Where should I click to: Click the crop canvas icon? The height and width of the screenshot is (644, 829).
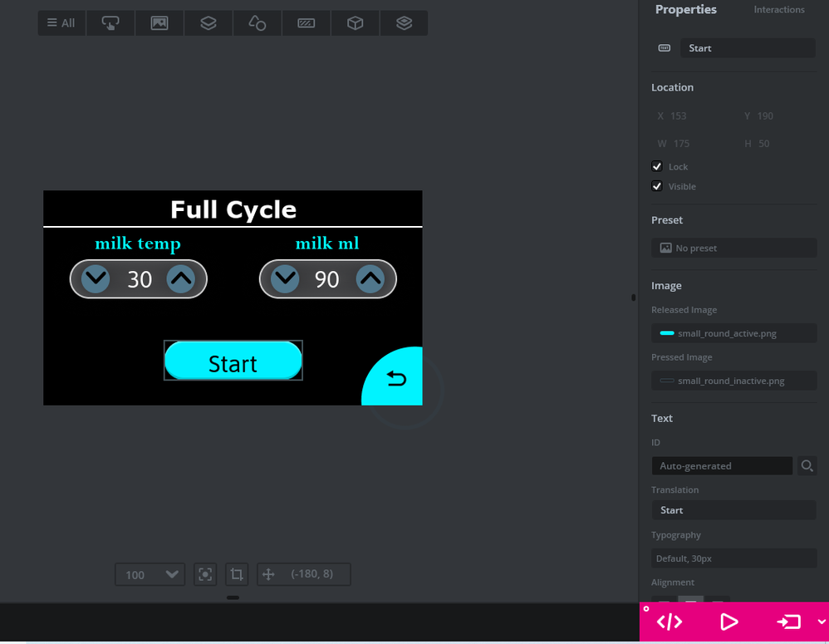coord(237,575)
